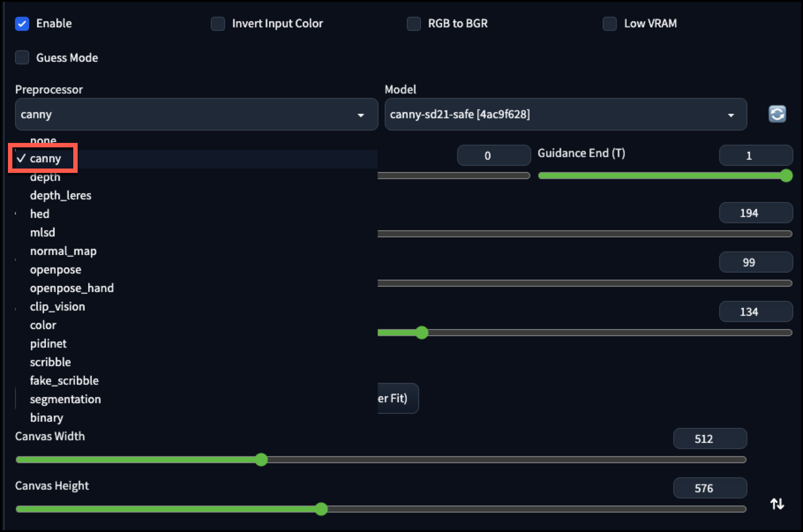Swap canvas width and height arrows
The height and width of the screenshot is (532, 803).
pyautogui.click(x=777, y=503)
